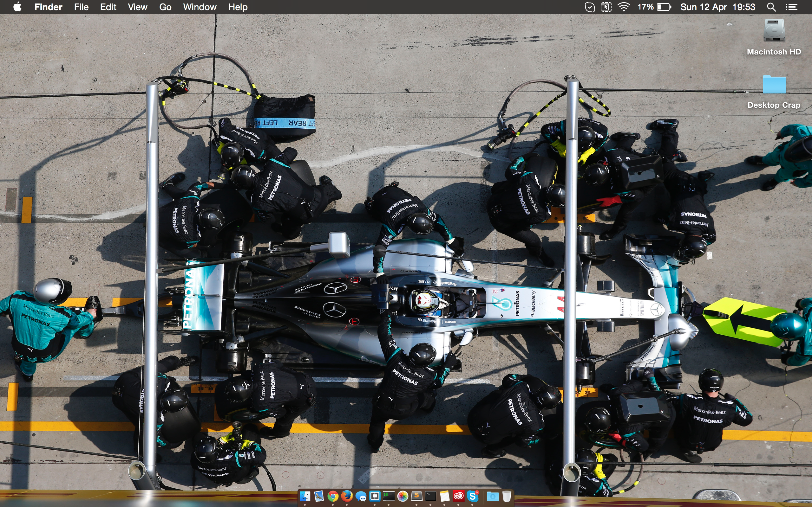Click the Apple menu logo
The width and height of the screenshot is (812, 507).
coord(17,7)
